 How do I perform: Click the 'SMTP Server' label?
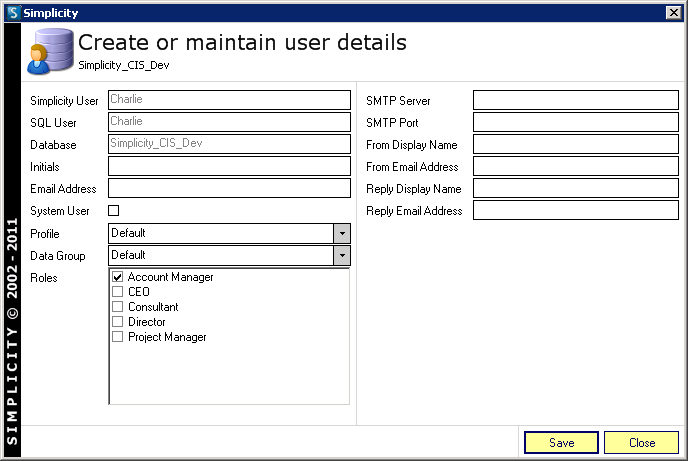coord(398,101)
